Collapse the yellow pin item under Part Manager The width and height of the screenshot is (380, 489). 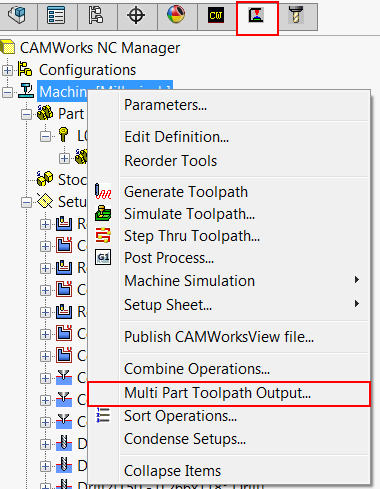pyautogui.click(x=45, y=136)
